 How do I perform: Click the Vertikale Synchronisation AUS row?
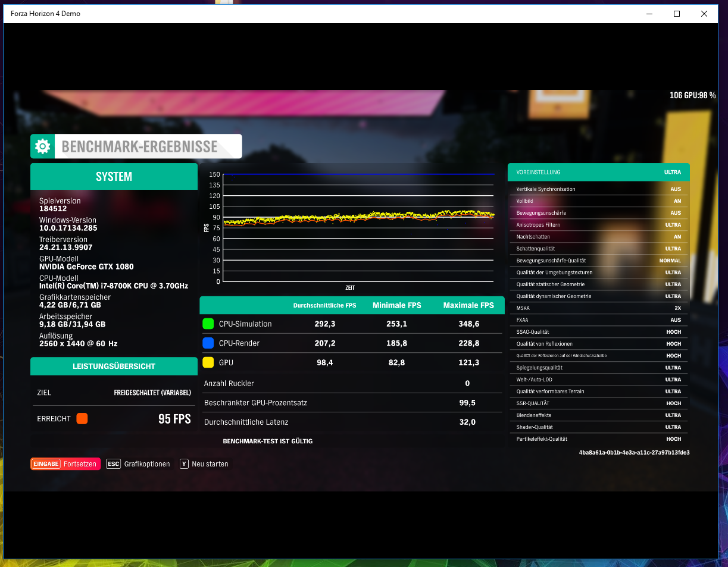coord(598,189)
